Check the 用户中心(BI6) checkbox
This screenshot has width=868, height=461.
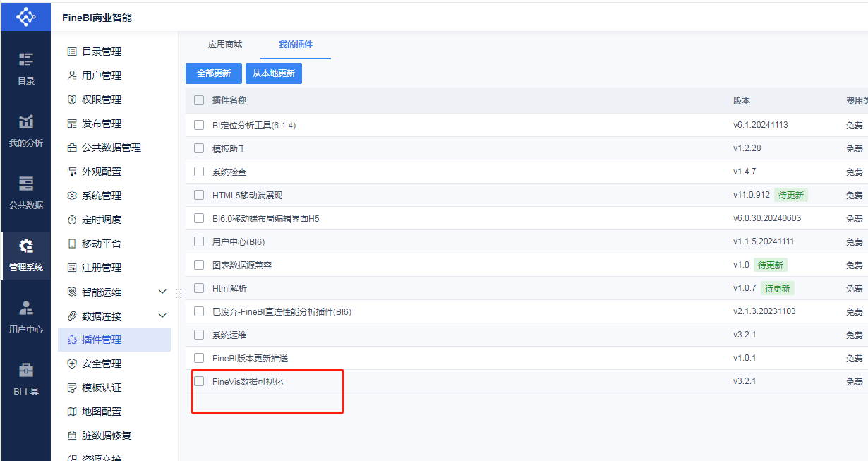(199, 241)
